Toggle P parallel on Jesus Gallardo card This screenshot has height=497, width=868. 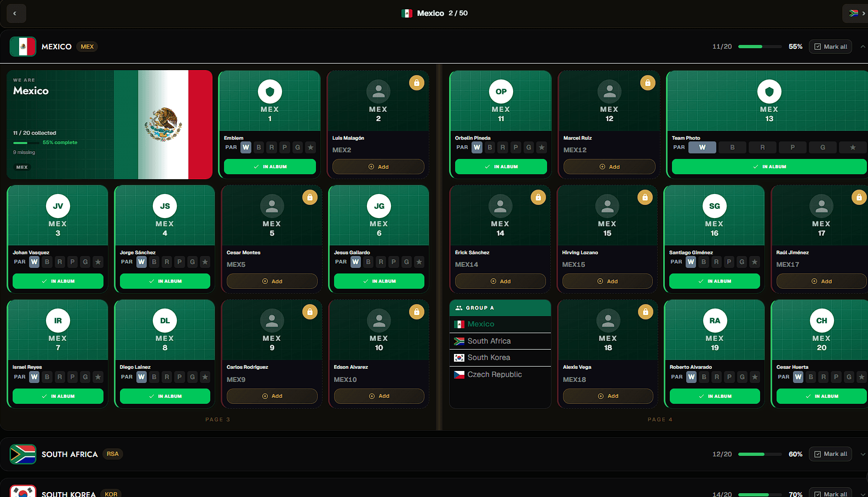click(394, 262)
